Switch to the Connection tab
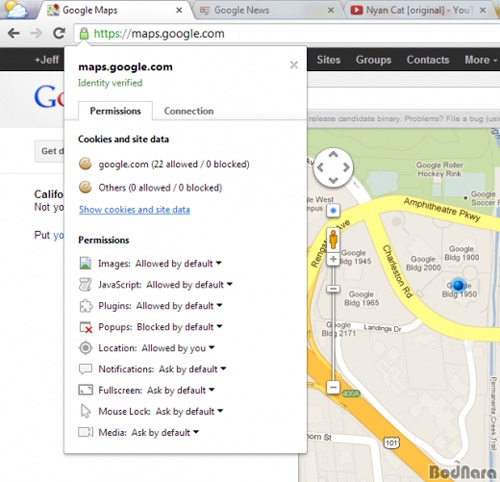 [189, 111]
